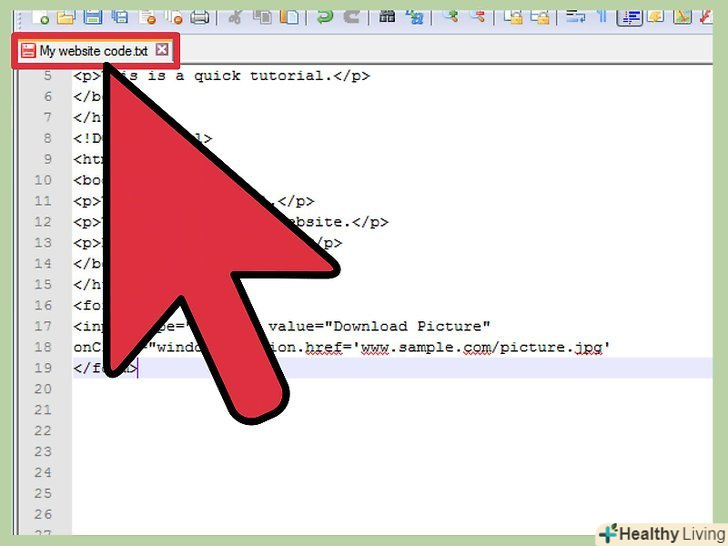Screen dimensions: 728x546
Task: Click line number 26 in the margin
Action: pyautogui.click(x=43, y=514)
